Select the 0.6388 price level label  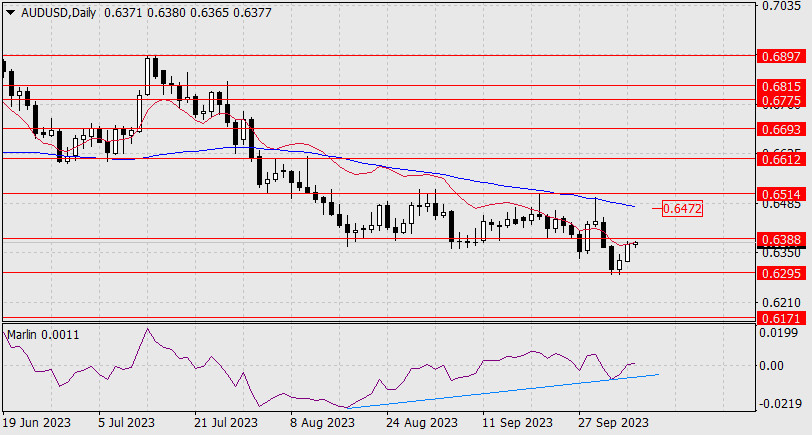point(780,240)
